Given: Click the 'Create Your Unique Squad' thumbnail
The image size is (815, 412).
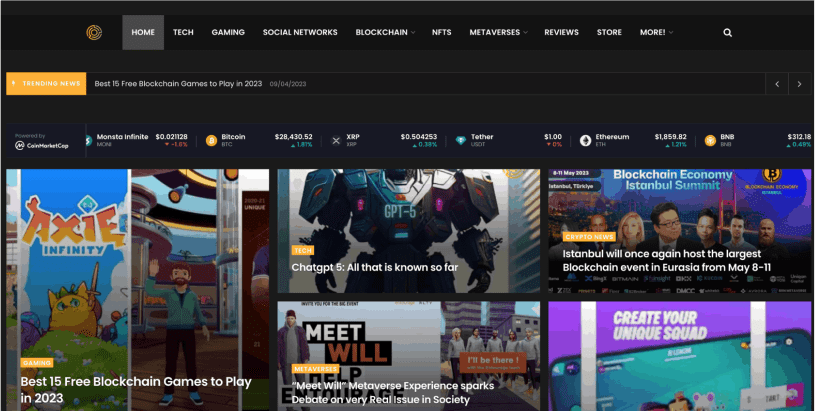Looking at the screenshot, I should point(679,356).
